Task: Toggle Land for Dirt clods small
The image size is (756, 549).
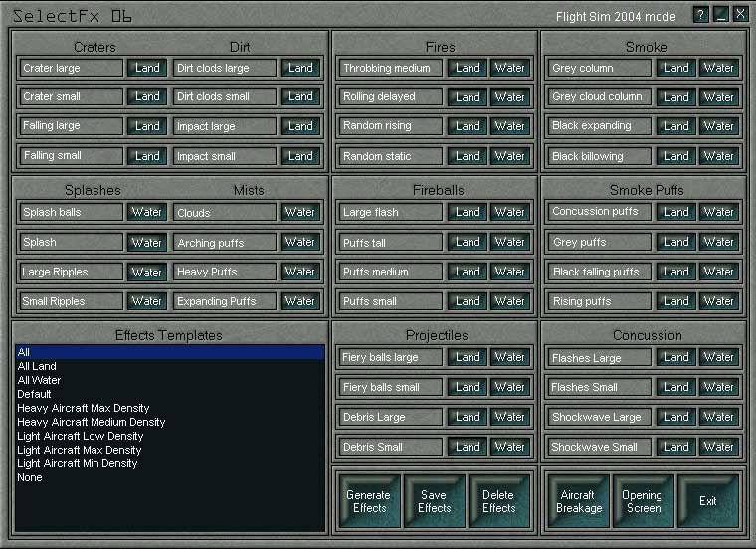Action: pyautogui.click(x=300, y=96)
